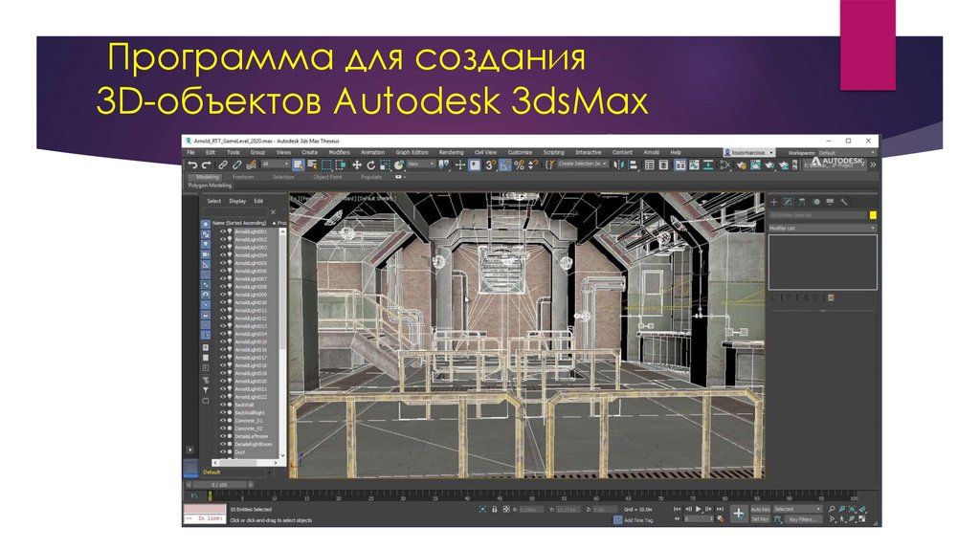Open the Workspaces Default dropdown
Viewport: 980px width, 549px height.
pyautogui.click(x=846, y=152)
